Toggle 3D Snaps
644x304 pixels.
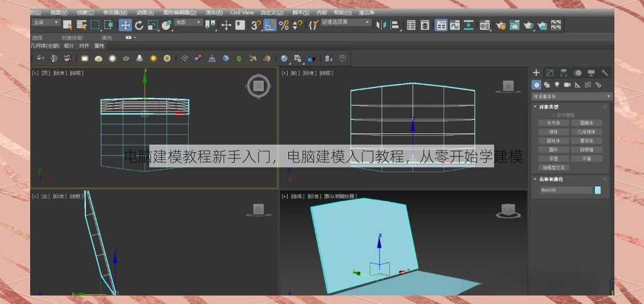click(256, 26)
